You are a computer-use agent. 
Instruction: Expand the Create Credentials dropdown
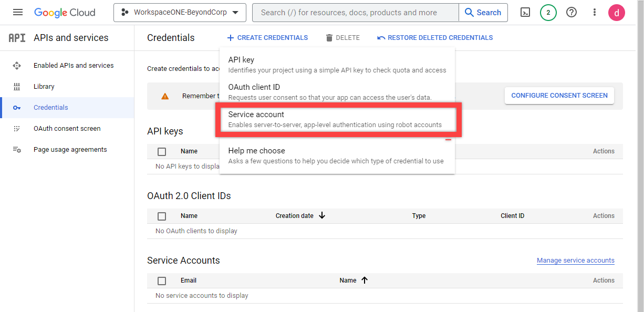pyautogui.click(x=267, y=38)
